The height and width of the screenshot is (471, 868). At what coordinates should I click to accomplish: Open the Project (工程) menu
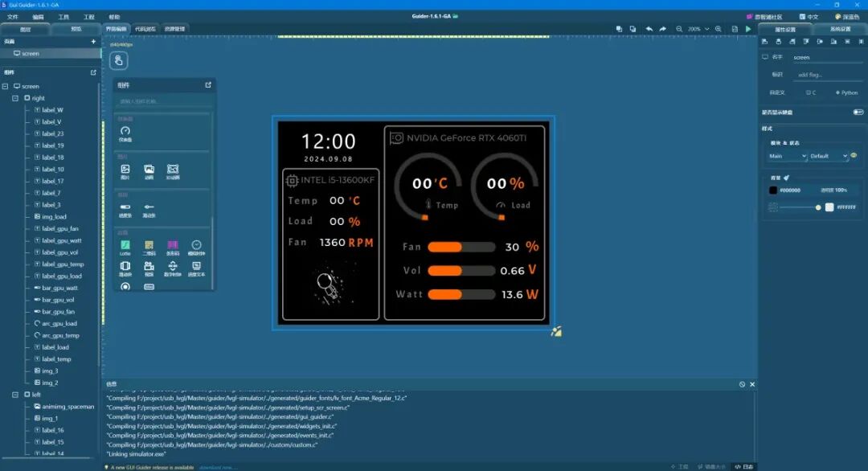pyautogui.click(x=89, y=17)
